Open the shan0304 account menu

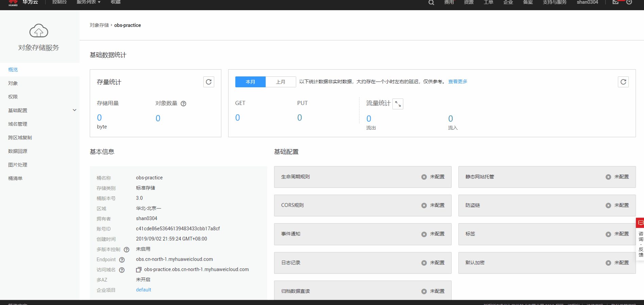pos(587,2)
